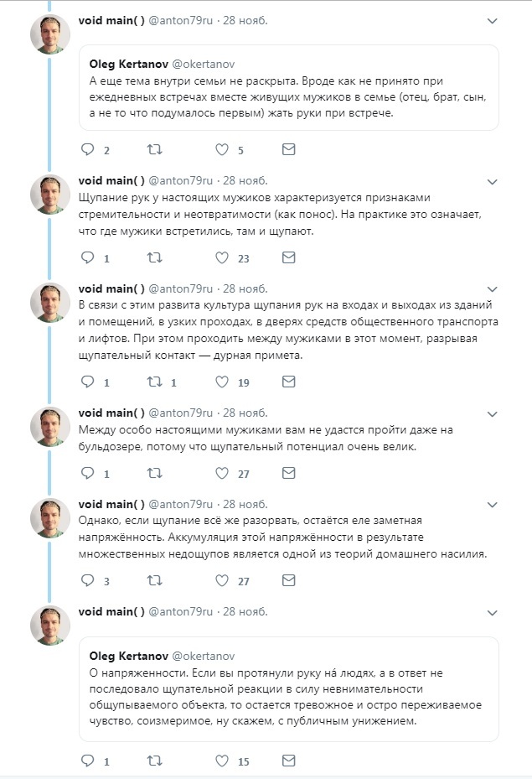Like the tweet mentioning "на бульдозере"
Viewport: 532px width, 779px height.
[222, 473]
